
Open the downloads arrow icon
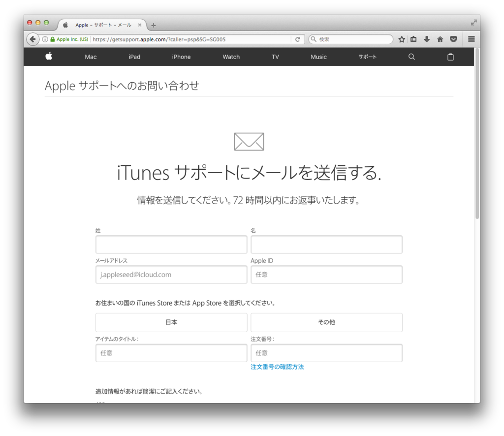427,39
